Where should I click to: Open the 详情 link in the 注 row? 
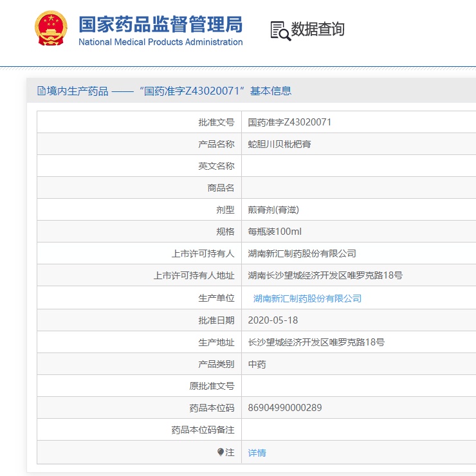pyautogui.click(x=257, y=453)
